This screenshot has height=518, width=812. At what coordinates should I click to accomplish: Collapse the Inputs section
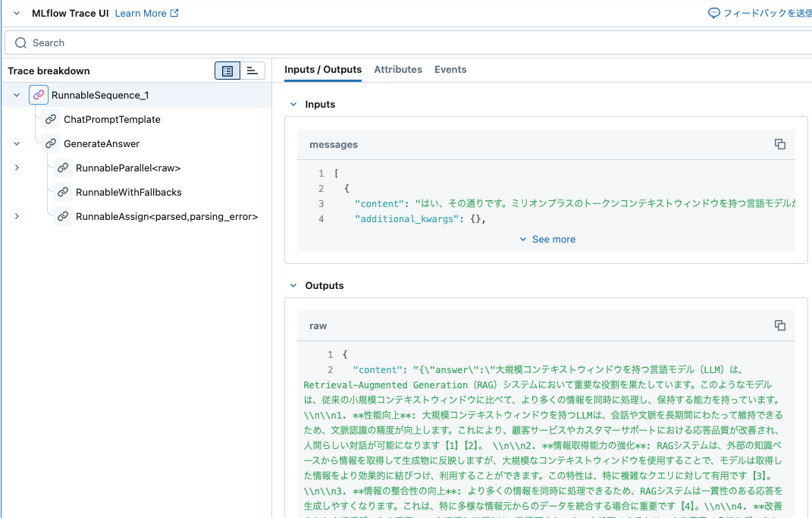point(293,104)
